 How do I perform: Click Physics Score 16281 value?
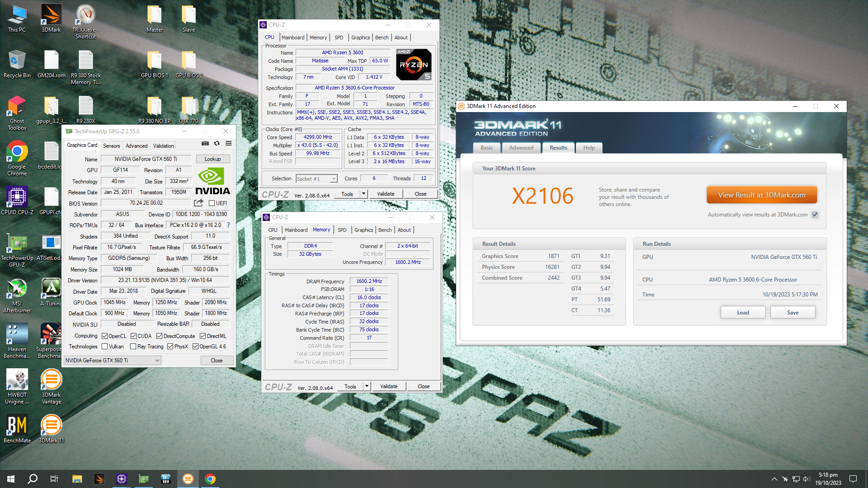coord(552,267)
